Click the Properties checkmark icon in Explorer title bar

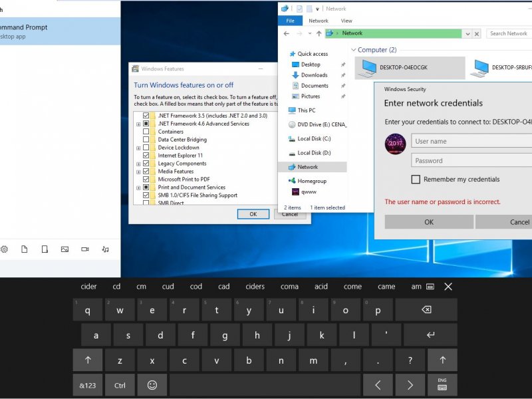point(299,9)
